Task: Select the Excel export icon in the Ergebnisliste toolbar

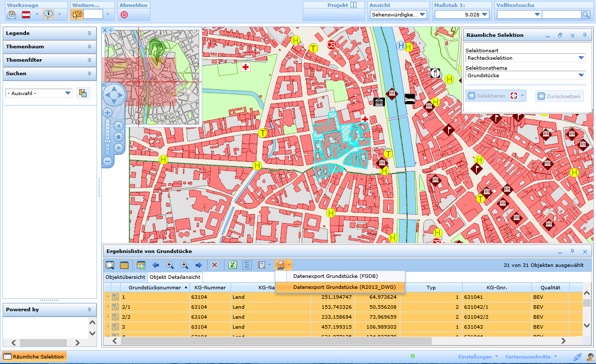Action: 233,265
